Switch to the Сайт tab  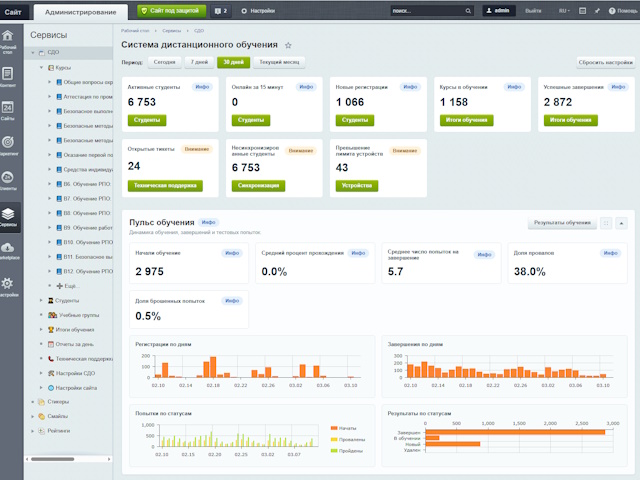point(13,12)
